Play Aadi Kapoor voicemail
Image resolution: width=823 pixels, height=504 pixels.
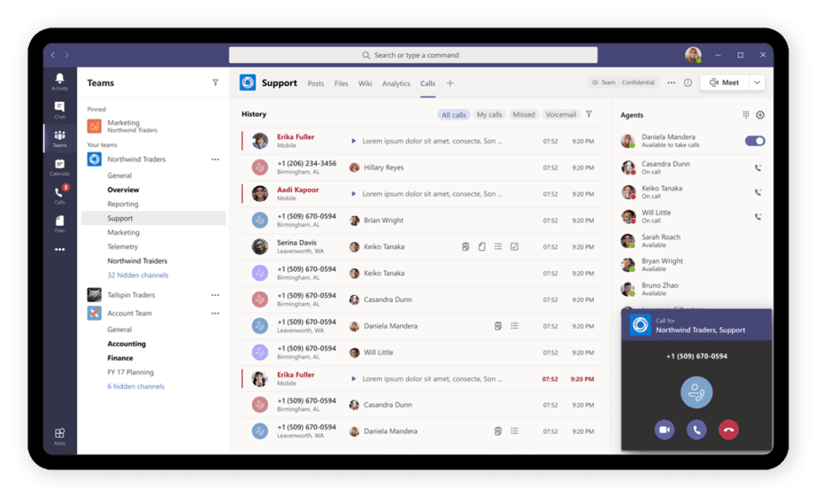[x=354, y=194]
